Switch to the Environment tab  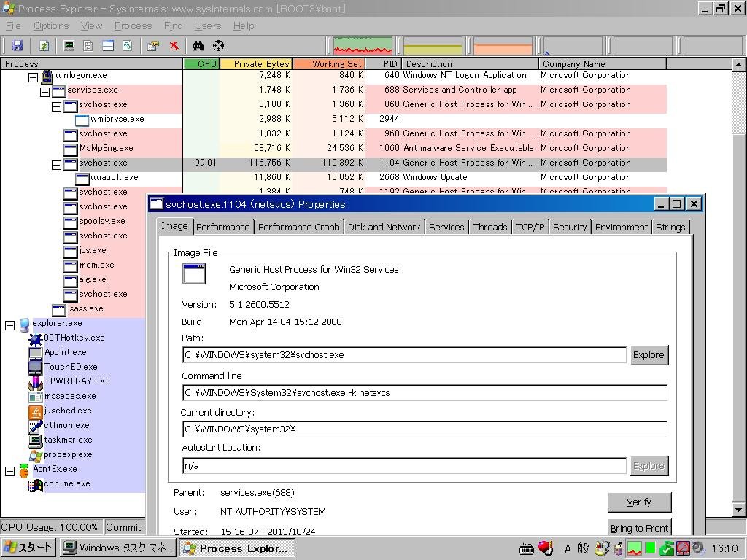coord(622,227)
